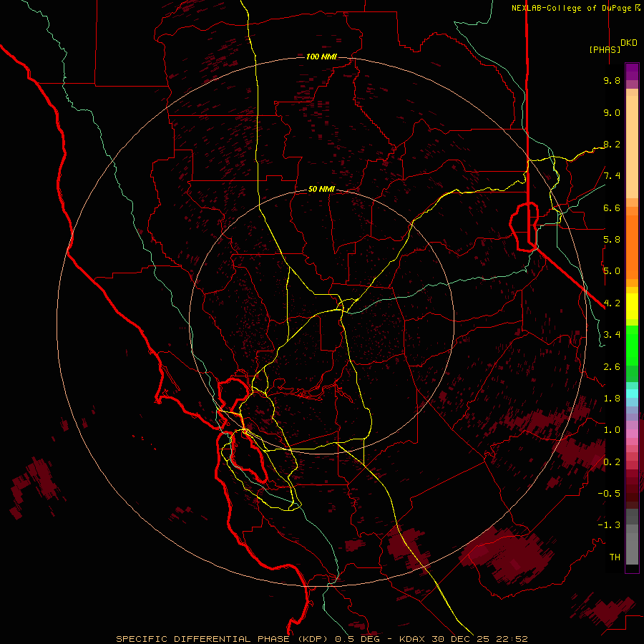The image size is (644, 644).
Task: Click the "0.2" color scale value
Action: [612, 462]
